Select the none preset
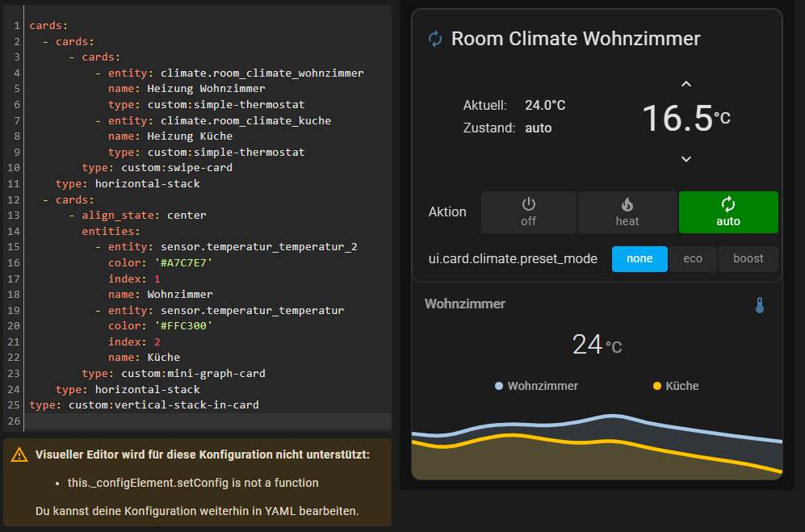 click(639, 258)
